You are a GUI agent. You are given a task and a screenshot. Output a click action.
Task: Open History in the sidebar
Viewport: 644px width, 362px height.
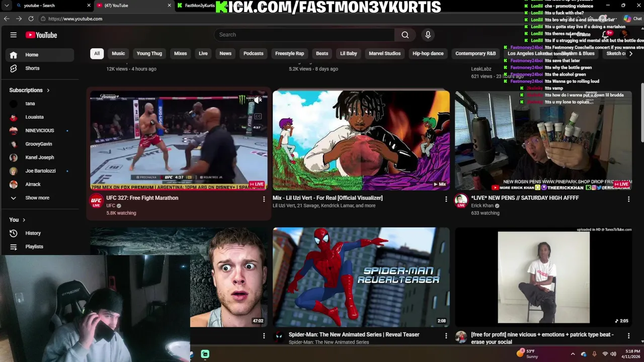click(x=39, y=233)
